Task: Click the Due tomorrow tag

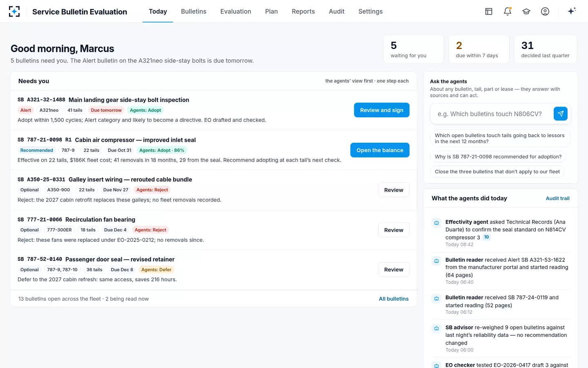Action: (x=106, y=110)
